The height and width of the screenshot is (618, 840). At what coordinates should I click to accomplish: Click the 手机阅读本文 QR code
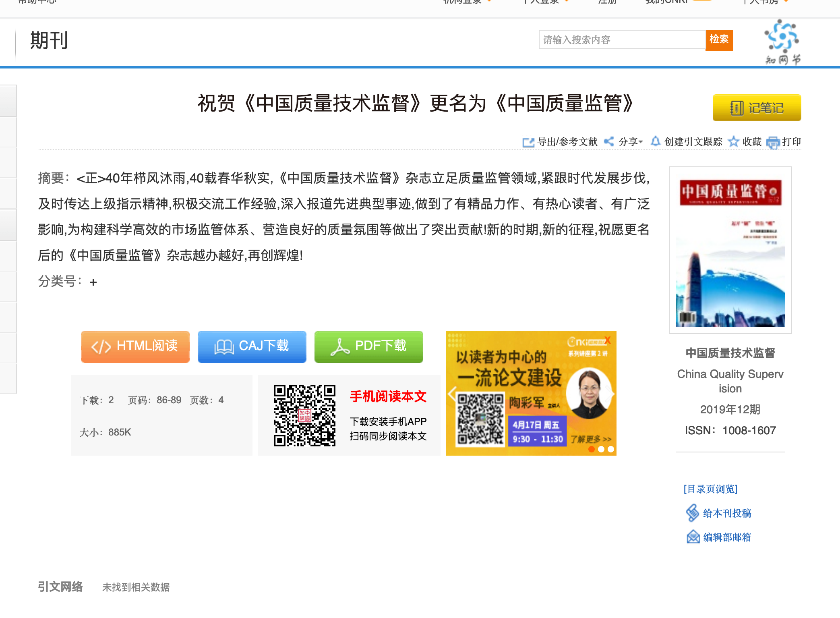pyautogui.click(x=304, y=415)
